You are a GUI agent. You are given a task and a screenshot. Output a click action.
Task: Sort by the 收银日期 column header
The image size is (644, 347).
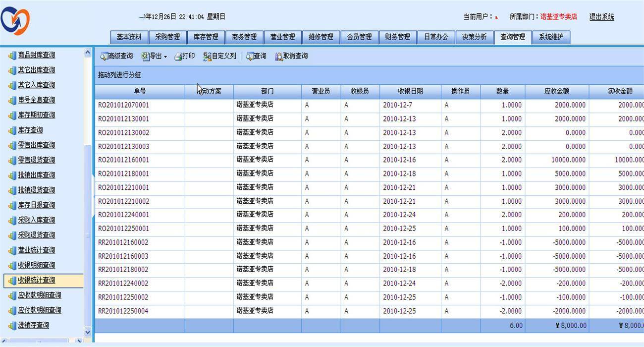coord(410,92)
